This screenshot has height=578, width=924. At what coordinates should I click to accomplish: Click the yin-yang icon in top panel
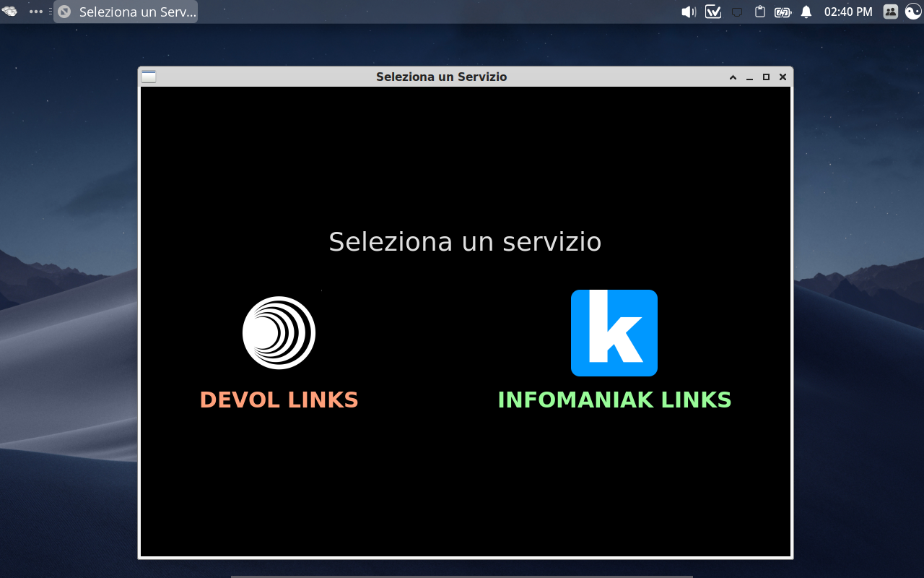tap(913, 12)
